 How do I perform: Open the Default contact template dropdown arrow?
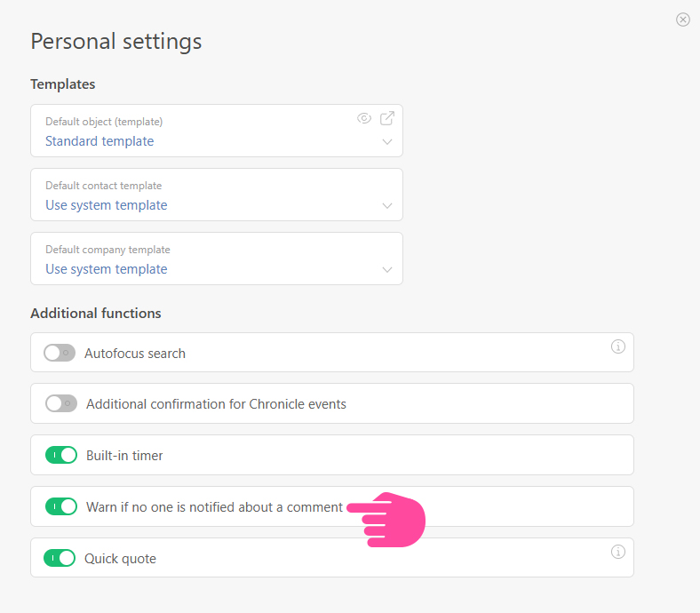[387, 206]
